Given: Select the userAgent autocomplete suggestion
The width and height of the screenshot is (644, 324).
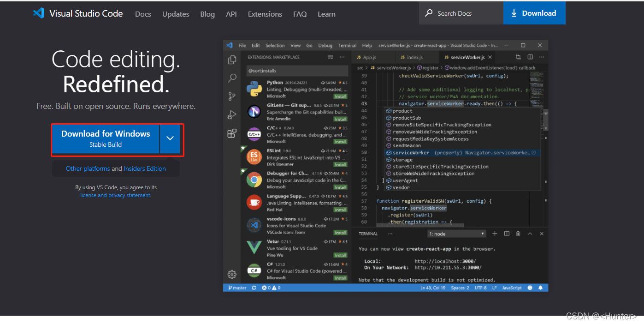Looking at the screenshot, I should (461, 180).
